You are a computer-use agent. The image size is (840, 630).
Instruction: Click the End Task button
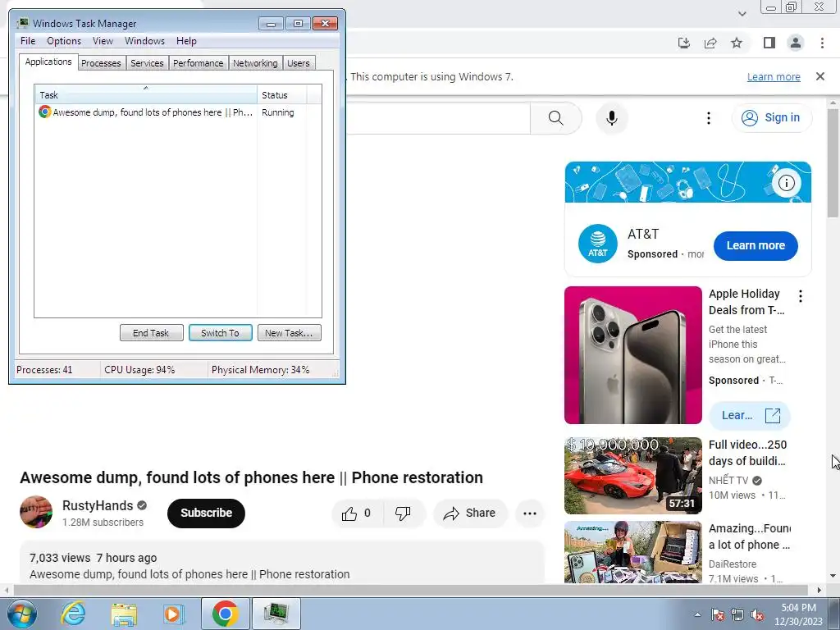click(151, 333)
